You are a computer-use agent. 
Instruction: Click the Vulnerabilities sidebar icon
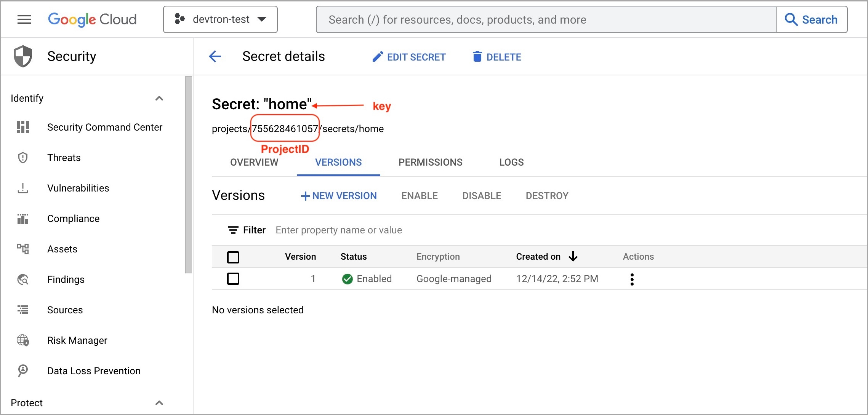pyautogui.click(x=23, y=188)
